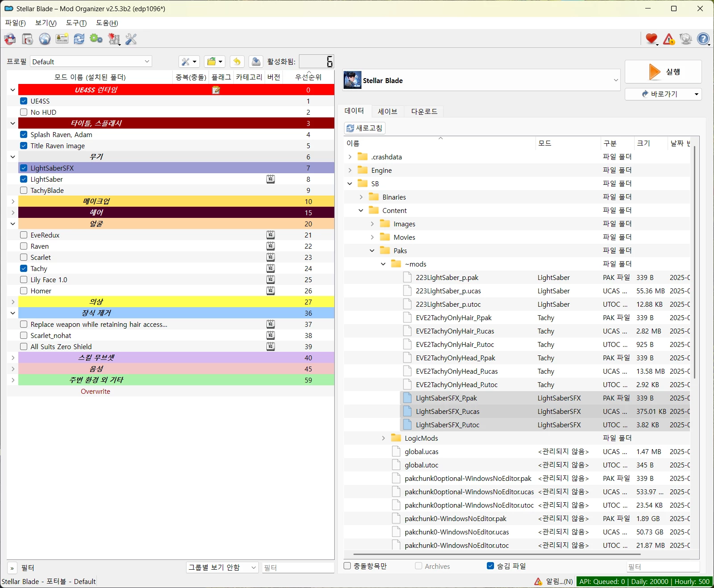Click the Stellar Blade game thumbnail icon
The image size is (714, 588).
click(x=353, y=80)
